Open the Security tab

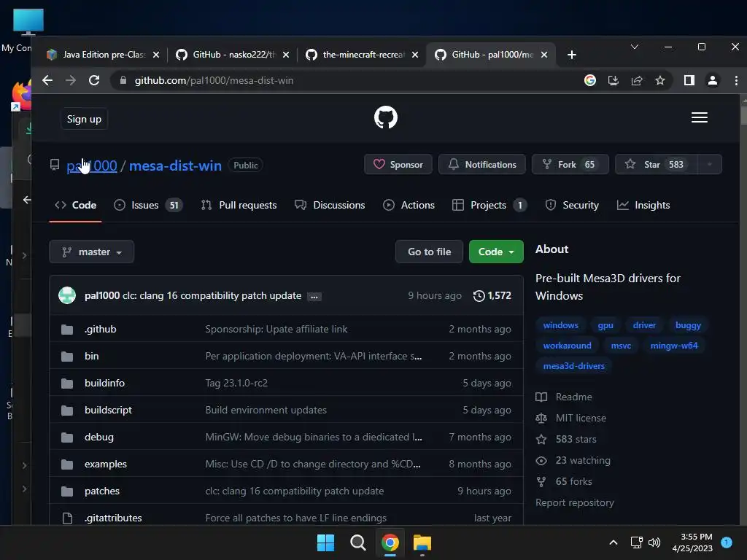tap(572, 205)
